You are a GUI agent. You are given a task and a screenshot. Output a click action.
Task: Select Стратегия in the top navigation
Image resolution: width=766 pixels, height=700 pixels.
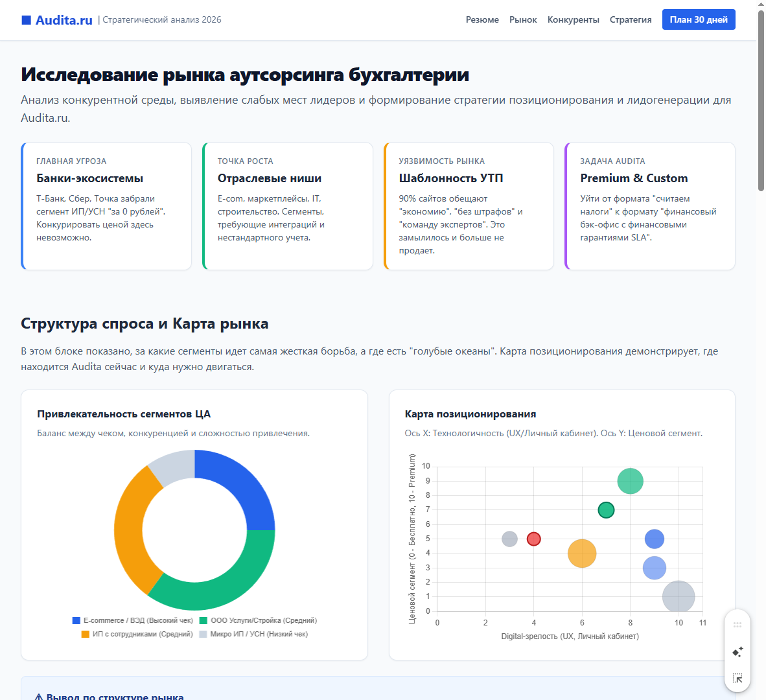point(630,19)
